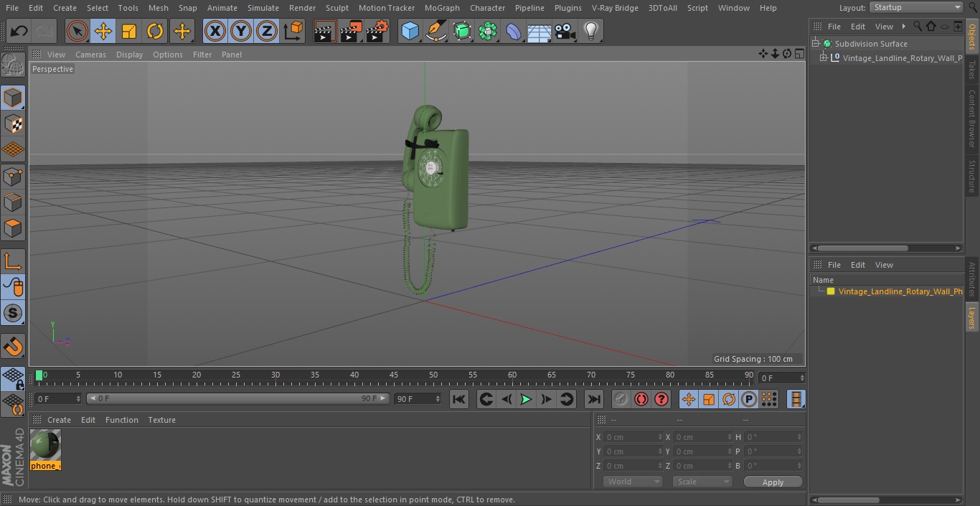
Task: Toggle record active objects button
Action: click(x=621, y=399)
